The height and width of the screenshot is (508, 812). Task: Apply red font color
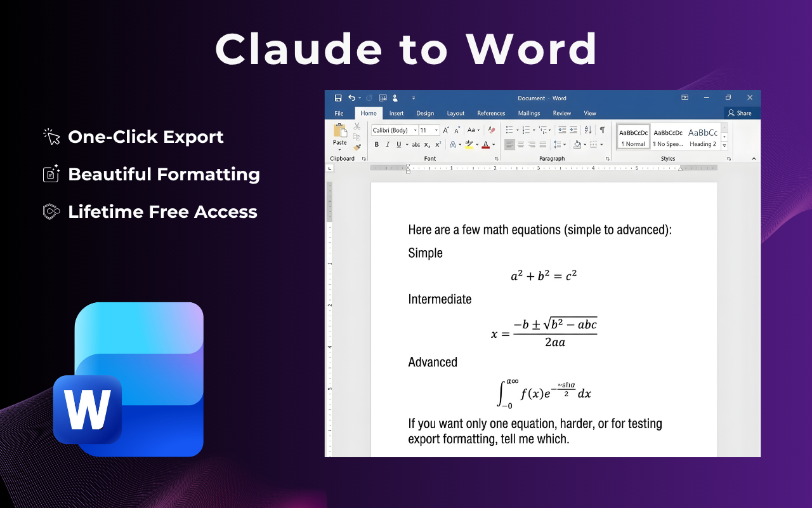[x=485, y=145]
